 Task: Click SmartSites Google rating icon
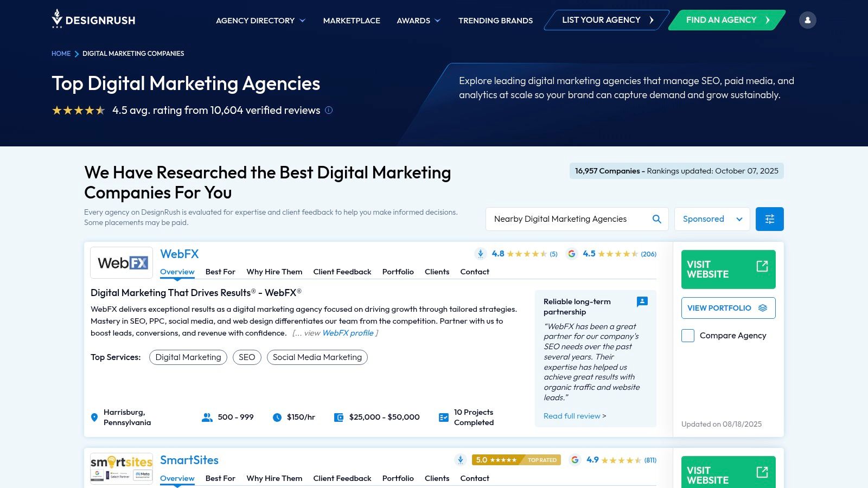click(575, 460)
